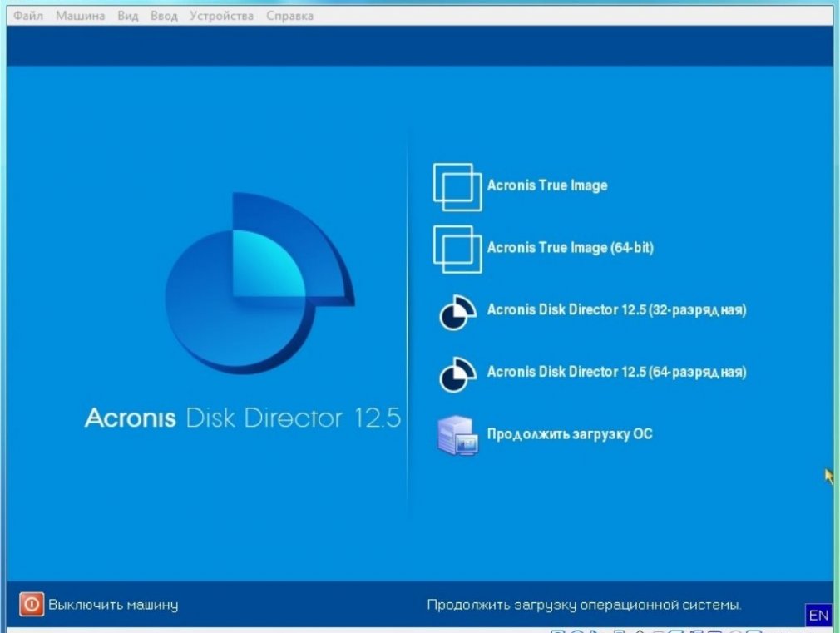Open the Ввод menu
The image size is (840, 633).
(x=164, y=16)
